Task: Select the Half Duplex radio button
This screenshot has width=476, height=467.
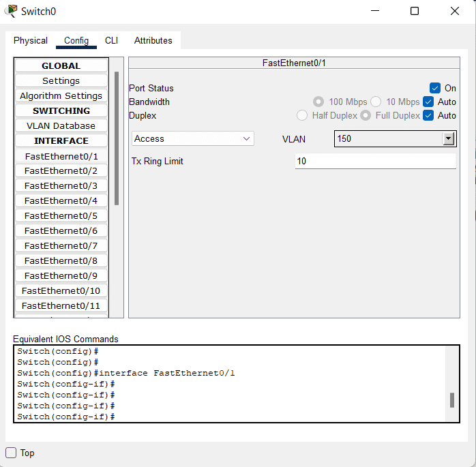Action: pos(302,115)
